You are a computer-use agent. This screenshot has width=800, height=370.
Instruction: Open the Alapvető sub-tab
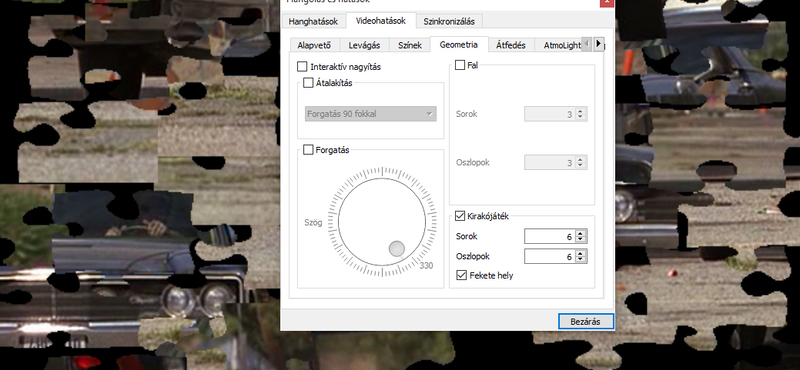[314, 45]
